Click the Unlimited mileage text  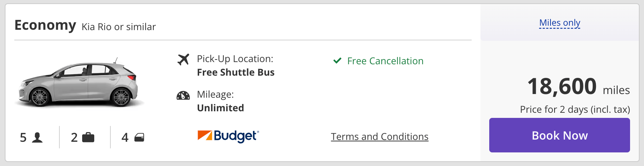tap(220, 108)
